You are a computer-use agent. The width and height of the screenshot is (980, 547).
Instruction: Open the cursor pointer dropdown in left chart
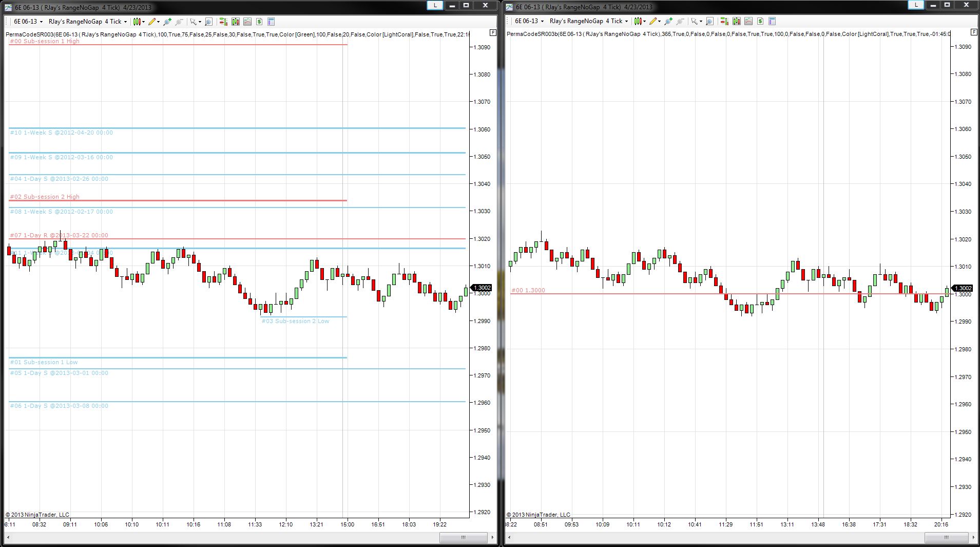tap(195, 22)
